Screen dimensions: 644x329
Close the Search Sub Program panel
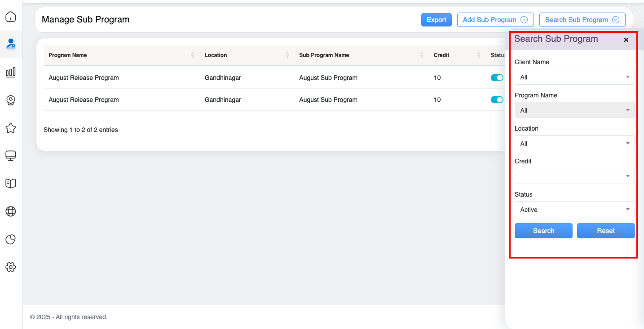(626, 40)
